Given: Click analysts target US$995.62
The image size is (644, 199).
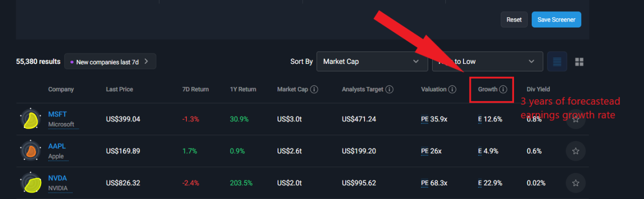Looking at the screenshot, I should tap(359, 183).
